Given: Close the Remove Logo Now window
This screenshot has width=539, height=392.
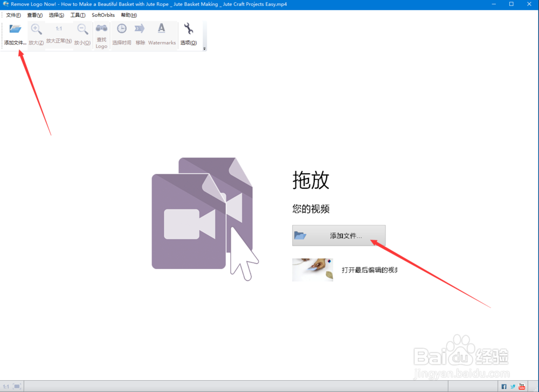Looking at the screenshot, I should [529, 4].
